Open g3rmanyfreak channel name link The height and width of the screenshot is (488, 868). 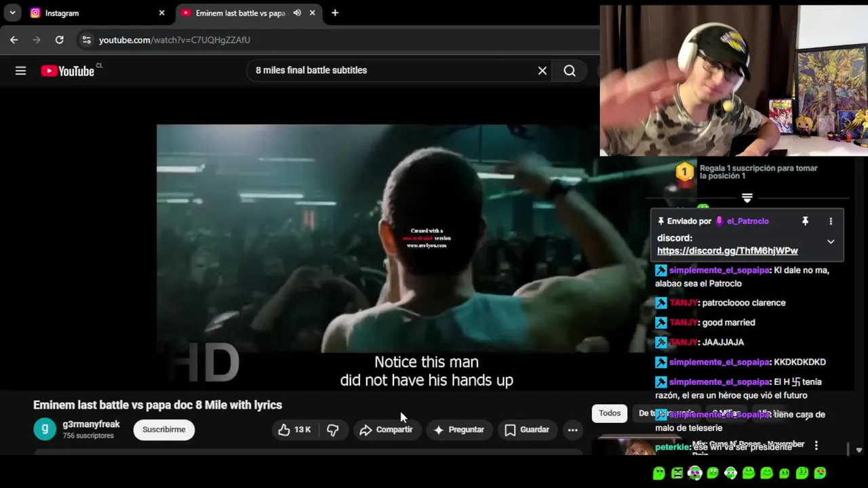pyautogui.click(x=91, y=424)
